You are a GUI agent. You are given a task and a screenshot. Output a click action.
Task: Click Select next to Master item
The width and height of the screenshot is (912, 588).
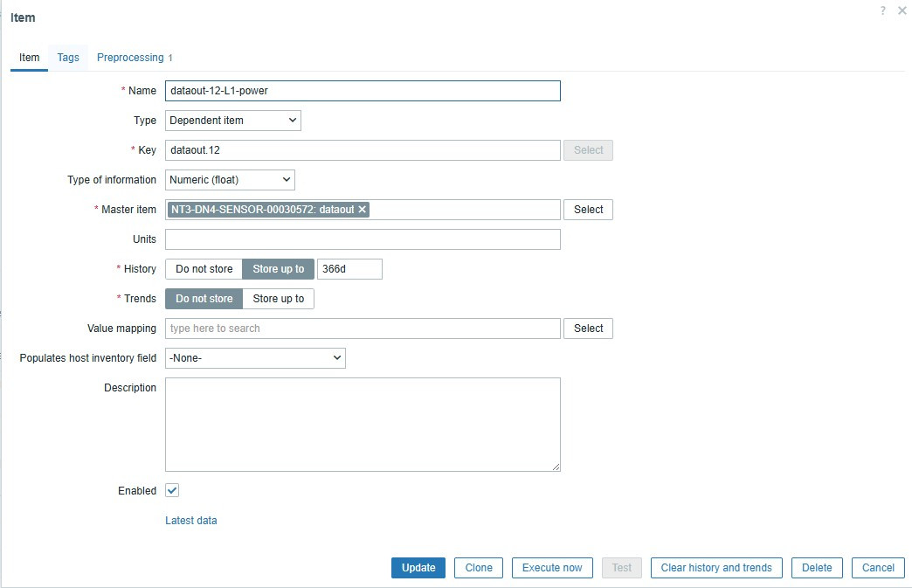coord(588,210)
